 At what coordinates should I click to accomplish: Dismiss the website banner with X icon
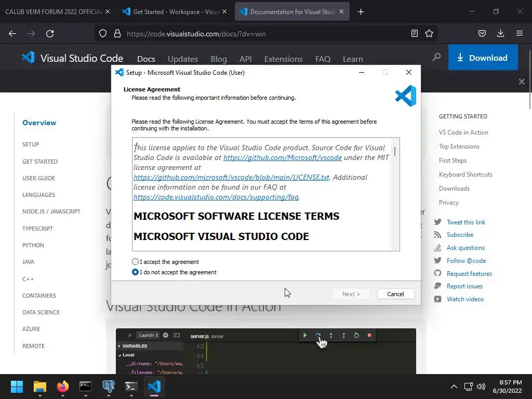522,82
